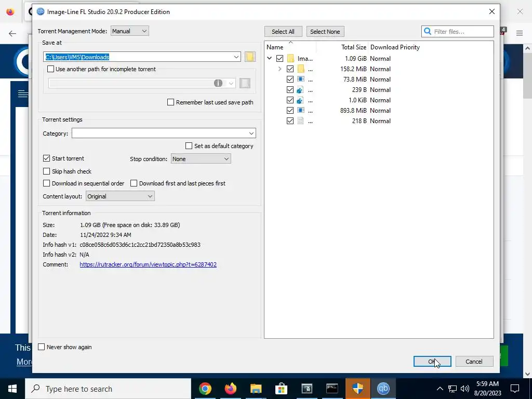This screenshot has width=532, height=399.
Task: Expand the 158.2 MiB subfolder
Action: [x=280, y=69]
